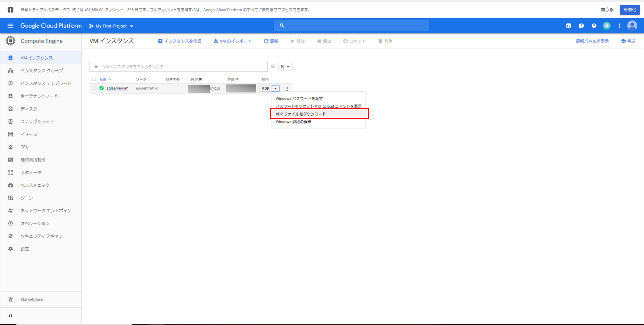This screenshot has height=325, width=644.
Task: Toggle the RDP dropdown arrow
Action: coord(275,89)
